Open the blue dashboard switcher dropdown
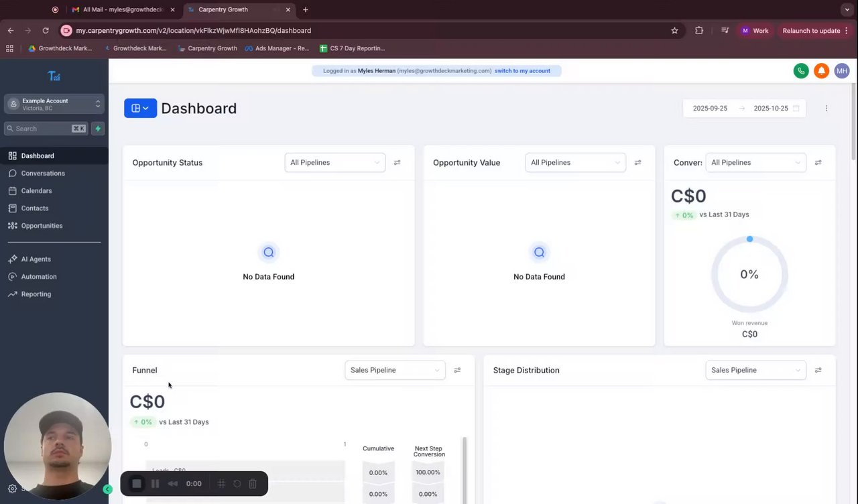858x504 pixels. pyautogui.click(x=140, y=108)
